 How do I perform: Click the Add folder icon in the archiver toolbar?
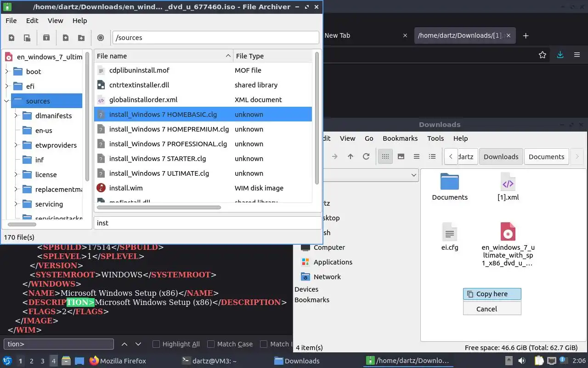81,38
